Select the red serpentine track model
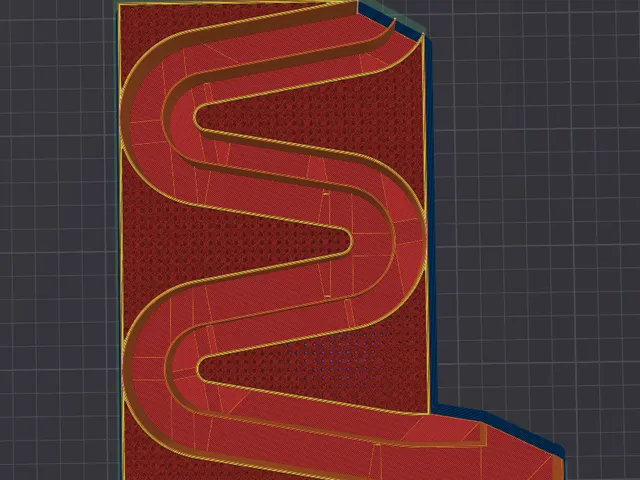 274,241
